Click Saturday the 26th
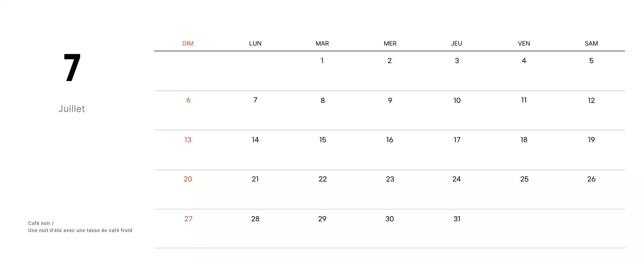 591,179
